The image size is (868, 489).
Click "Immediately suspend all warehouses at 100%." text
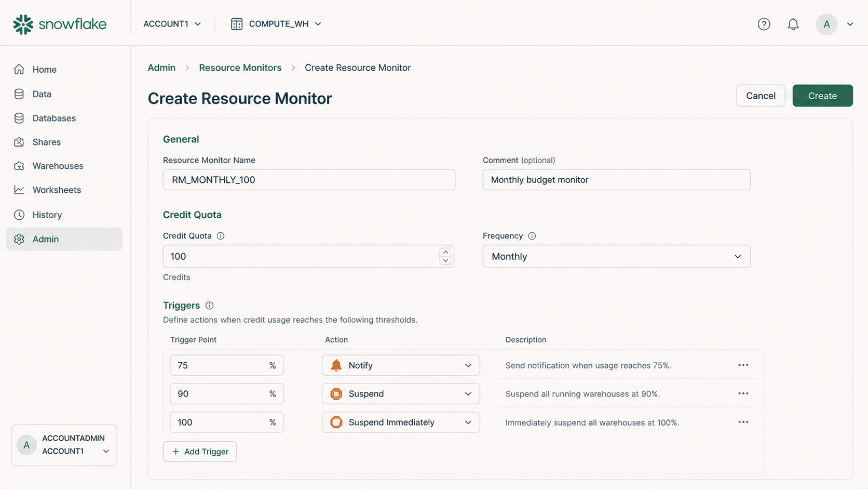point(592,422)
